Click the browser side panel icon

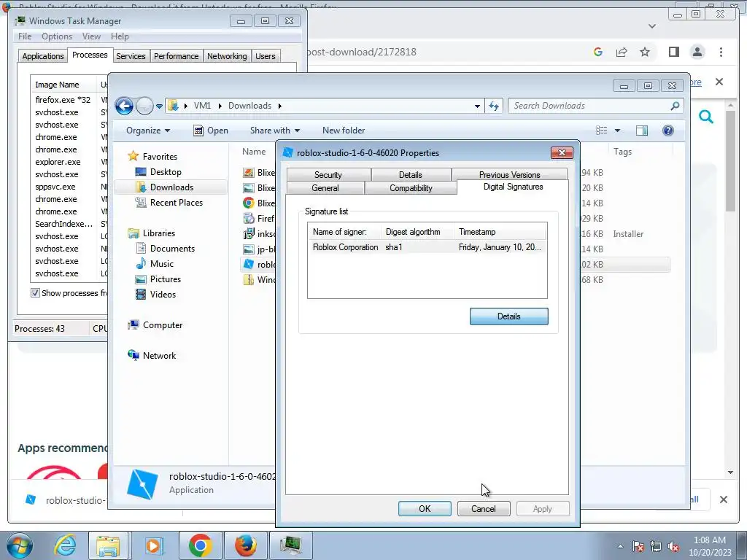[x=673, y=52]
